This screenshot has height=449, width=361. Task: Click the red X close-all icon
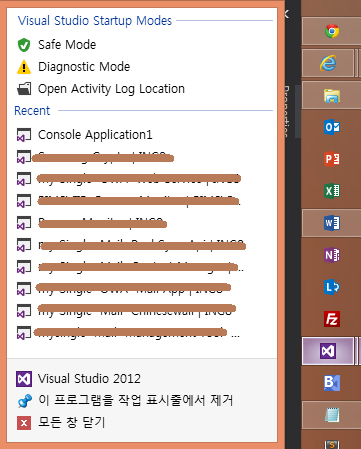coord(24,423)
